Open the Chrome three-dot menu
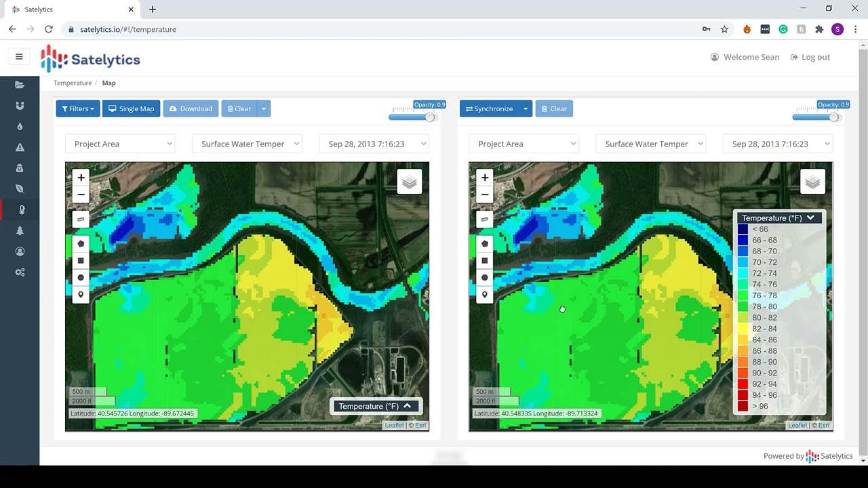 pyautogui.click(x=855, y=29)
